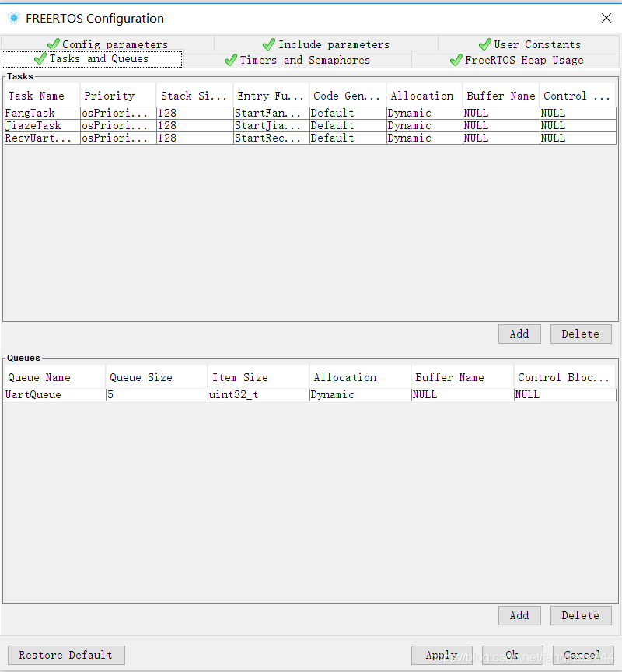Select the UartQueue row name

(55, 394)
